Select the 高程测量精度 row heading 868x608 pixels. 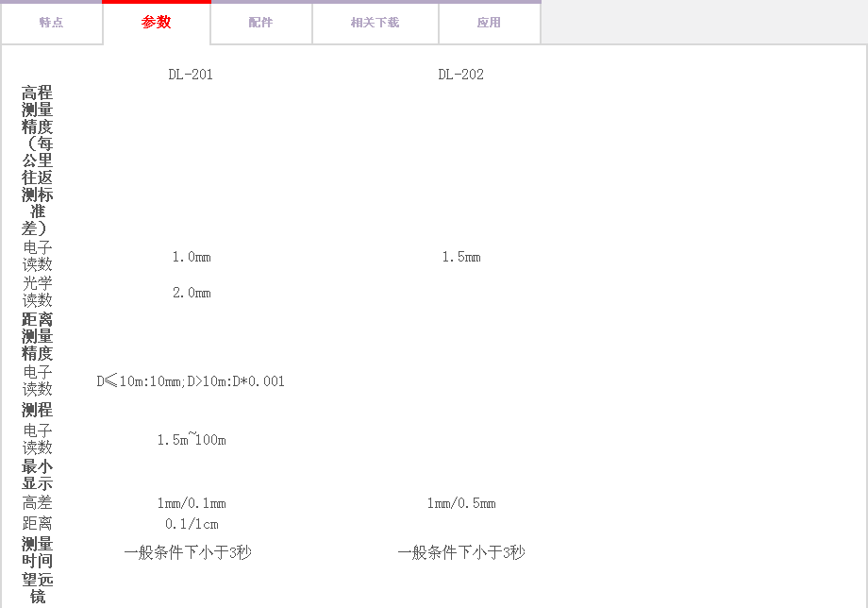(x=38, y=160)
